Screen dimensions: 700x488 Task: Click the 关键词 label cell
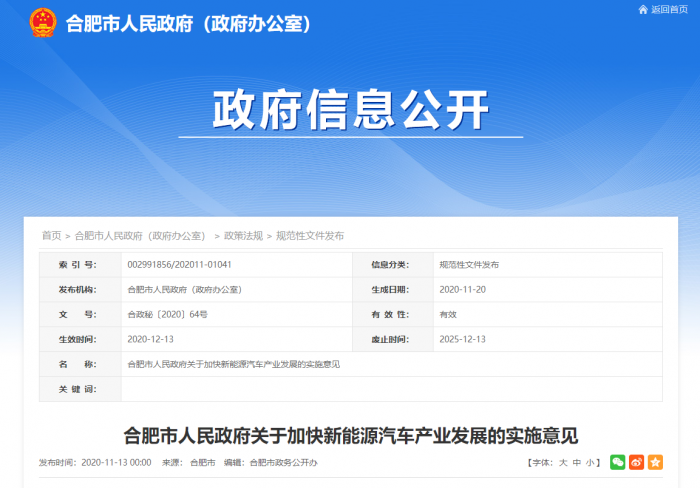point(80,389)
